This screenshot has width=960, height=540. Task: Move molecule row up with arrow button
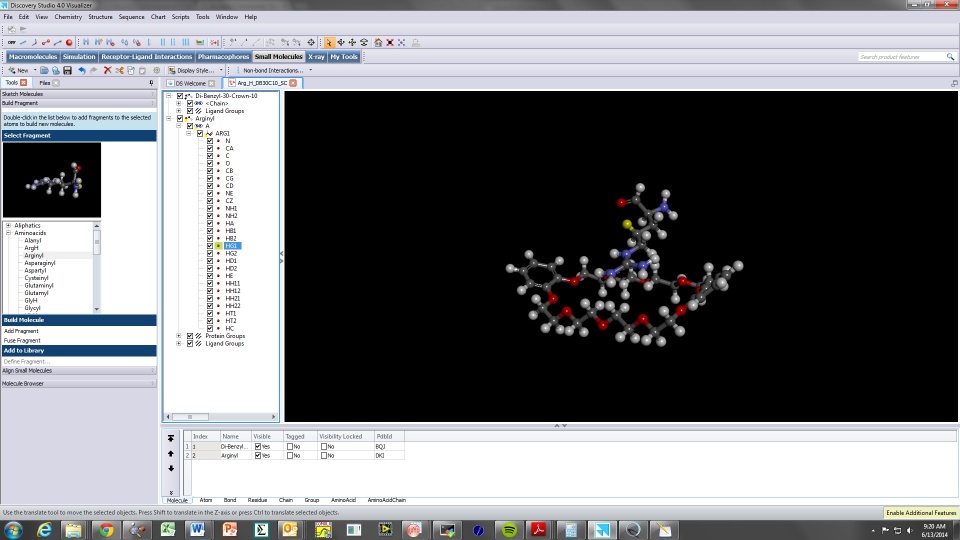point(171,454)
